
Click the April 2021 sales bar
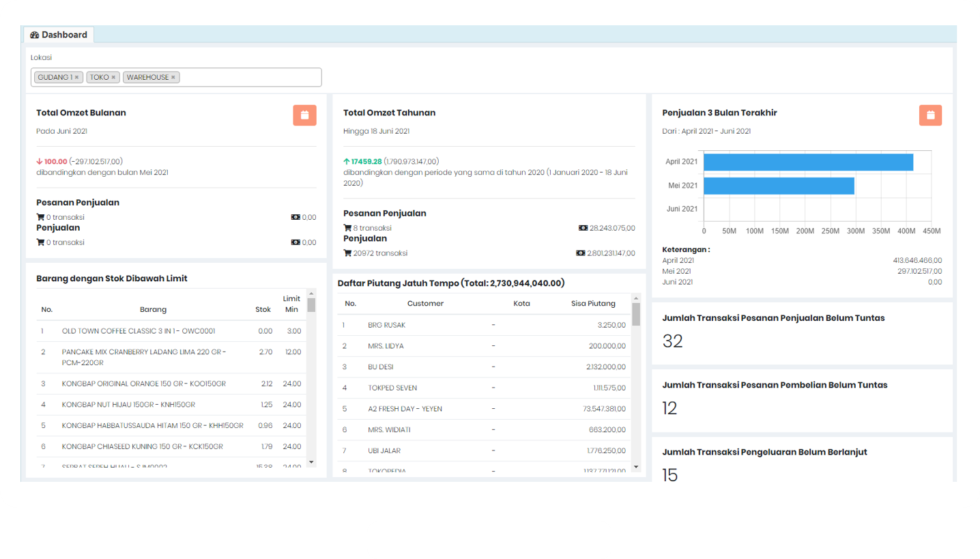(x=808, y=162)
